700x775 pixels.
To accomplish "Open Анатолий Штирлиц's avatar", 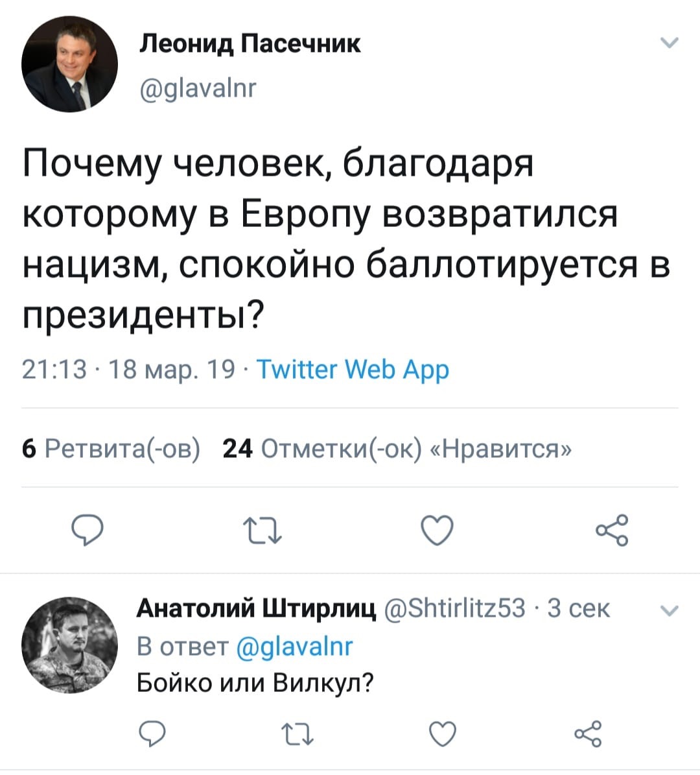I will [69, 645].
